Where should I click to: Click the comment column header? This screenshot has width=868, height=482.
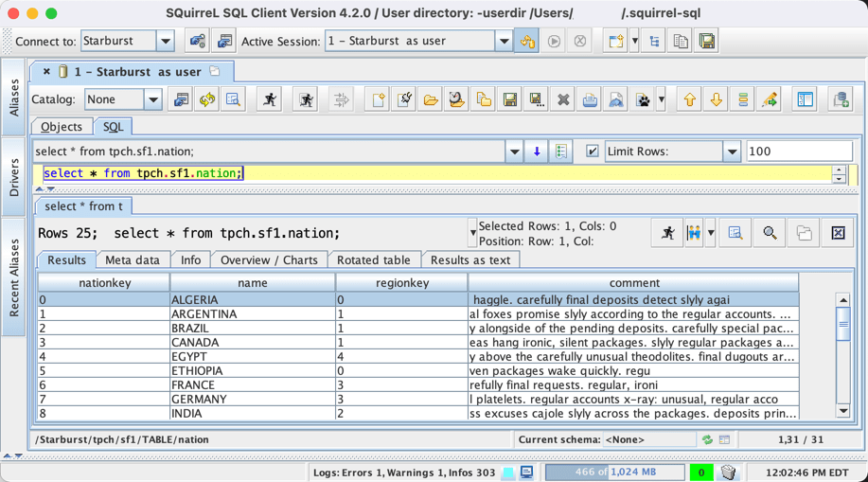coord(634,282)
